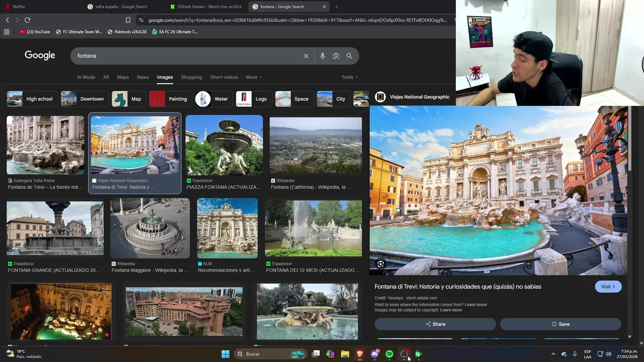Screen dimensions: 644x362
Task: Close the fontana - Google Search tab
Action: [x=324, y=7]
